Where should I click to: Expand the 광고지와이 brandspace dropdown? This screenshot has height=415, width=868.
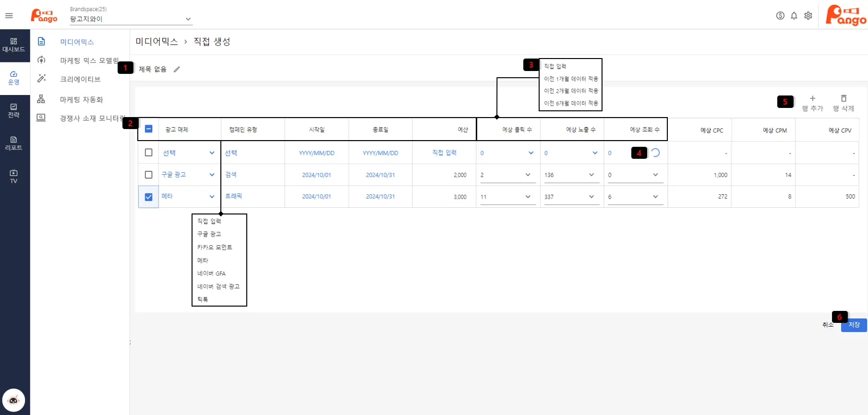(x=188, y=19)
